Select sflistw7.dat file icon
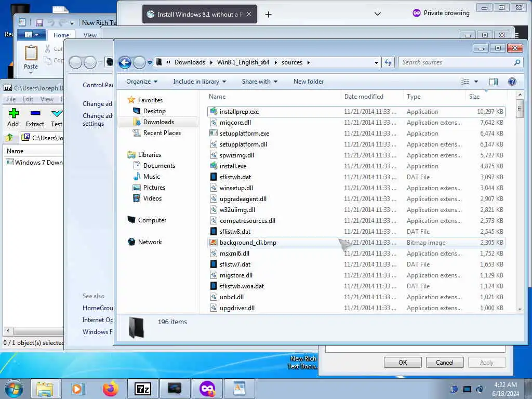 [214, 264]
